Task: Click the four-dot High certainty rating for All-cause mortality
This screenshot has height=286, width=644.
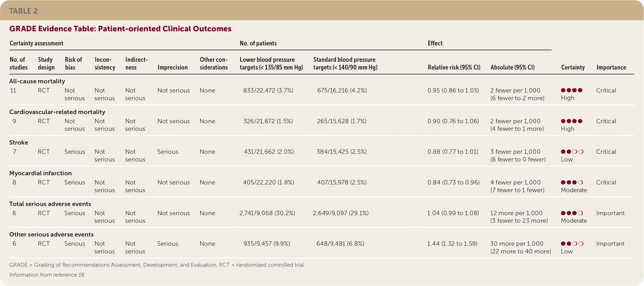Action: (x=571, y=90)
